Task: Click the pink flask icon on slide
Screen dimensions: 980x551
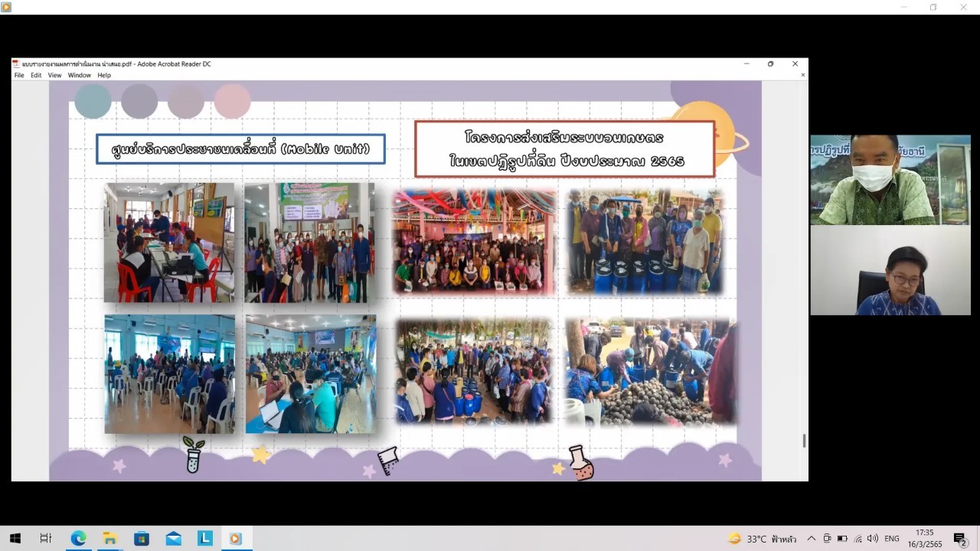Action: (581, 463)
